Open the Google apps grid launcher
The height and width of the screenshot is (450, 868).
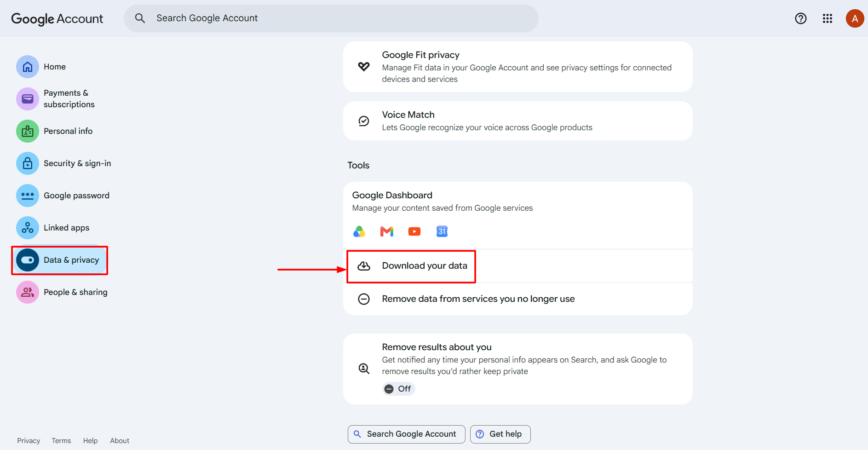[x=828, y=18]
